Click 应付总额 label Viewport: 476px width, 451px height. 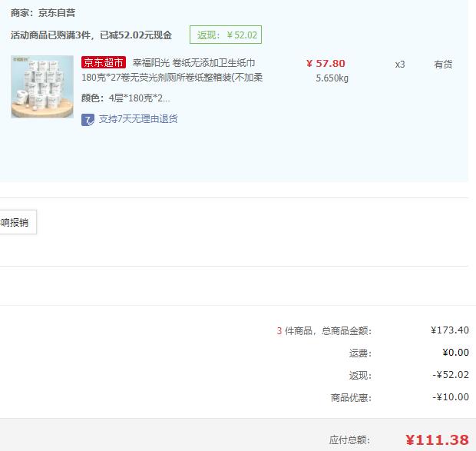(x=350, y=440)
